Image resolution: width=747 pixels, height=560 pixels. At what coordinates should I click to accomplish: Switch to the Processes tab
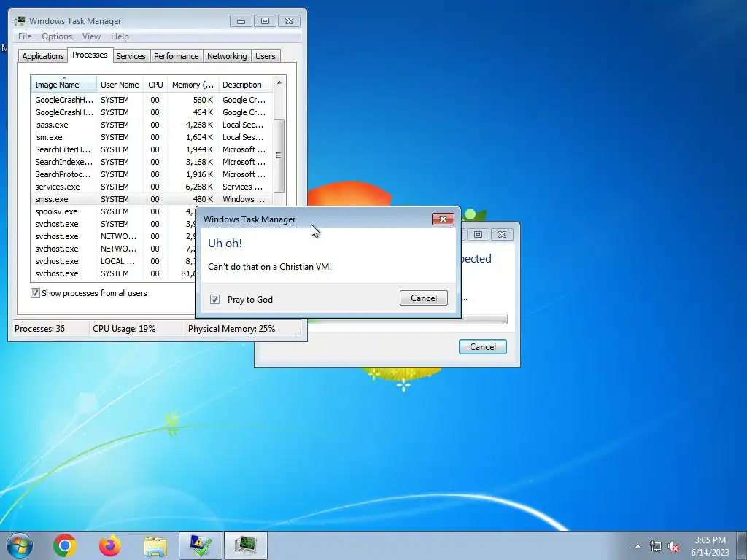click(x=90, y=55)
